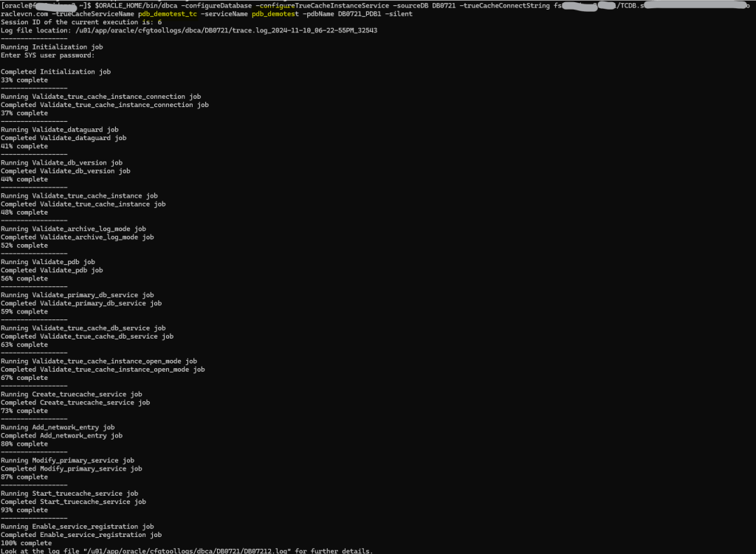Screen dimensions: 756x554
Task: Click the Completed Create_truecache_service job line
Action: [x=75, y=403]
